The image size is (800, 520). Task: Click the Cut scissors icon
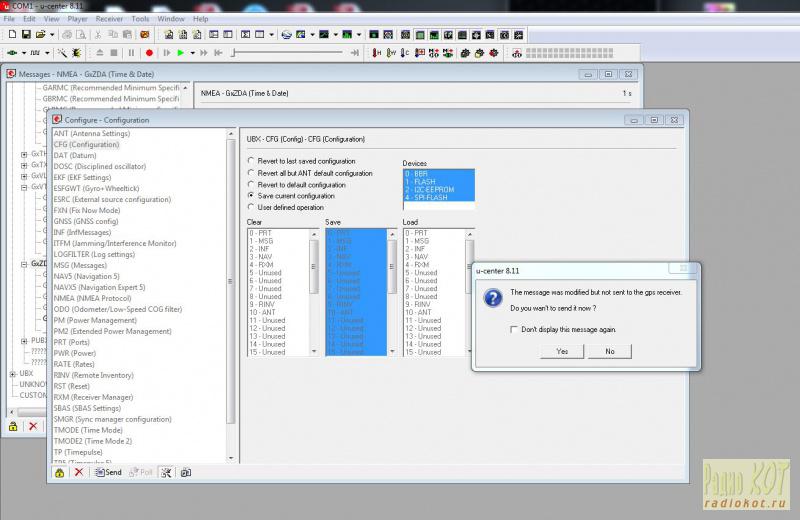point(97,35)
